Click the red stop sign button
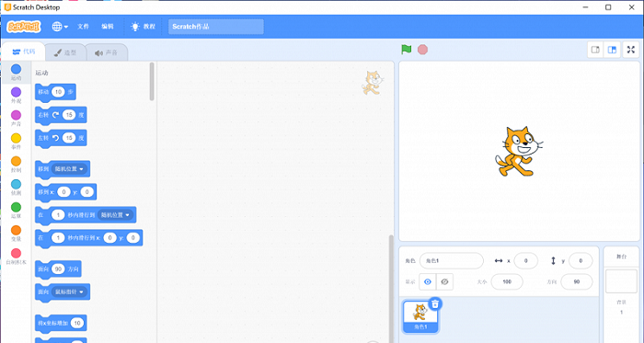The image size is (644, 343). click(x=422, y=50)
